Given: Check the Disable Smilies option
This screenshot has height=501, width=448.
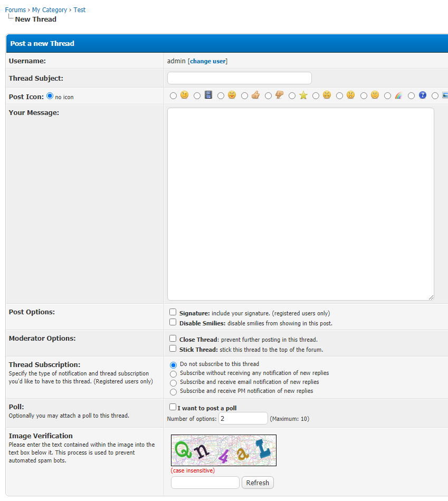Looking at the screenshot, I should pos(173,322).
